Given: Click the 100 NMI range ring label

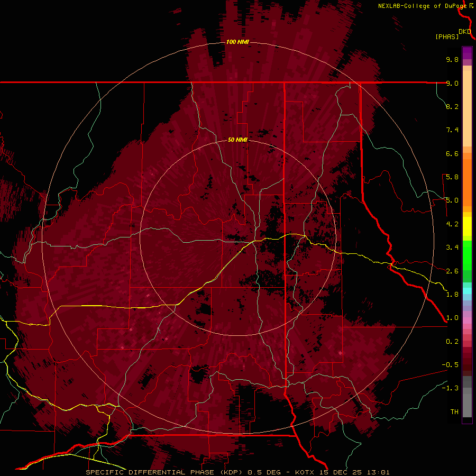Looking at the screenshot, I should click(237, 42).
